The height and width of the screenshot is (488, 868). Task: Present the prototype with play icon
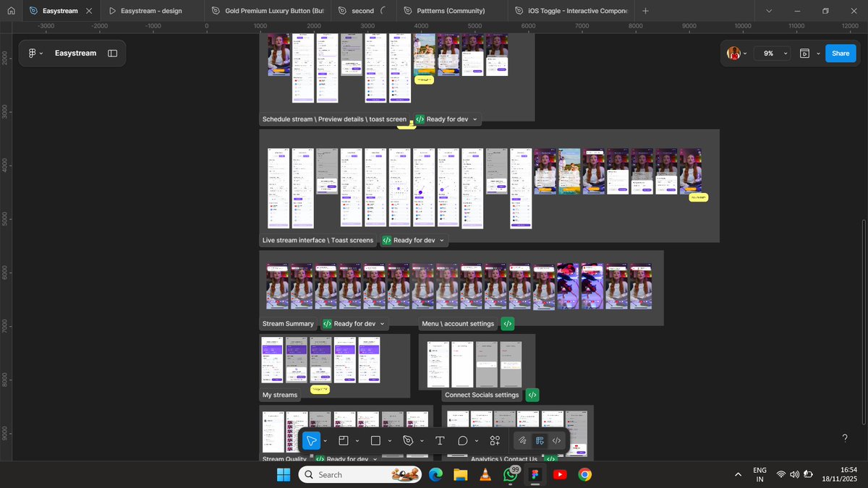coord(804,53)
